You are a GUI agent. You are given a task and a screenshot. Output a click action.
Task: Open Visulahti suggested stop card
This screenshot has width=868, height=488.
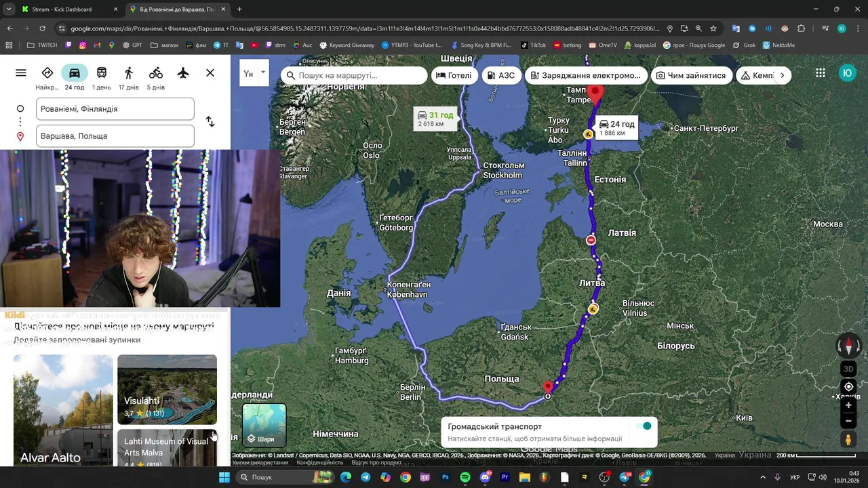coord(167,390)
